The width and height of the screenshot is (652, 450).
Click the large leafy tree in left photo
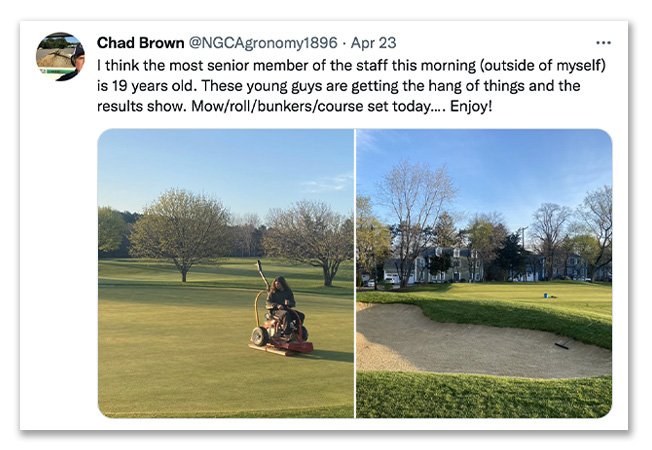180,232
